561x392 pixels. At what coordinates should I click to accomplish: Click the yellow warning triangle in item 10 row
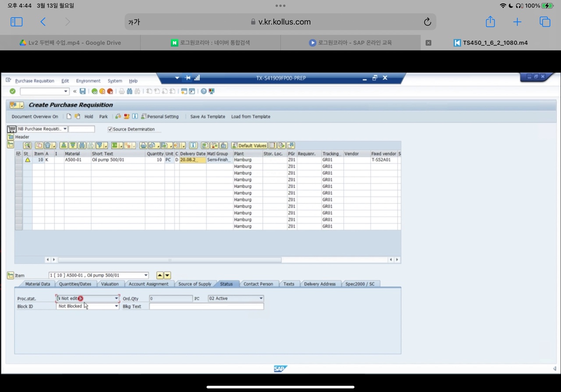point(28,160)
